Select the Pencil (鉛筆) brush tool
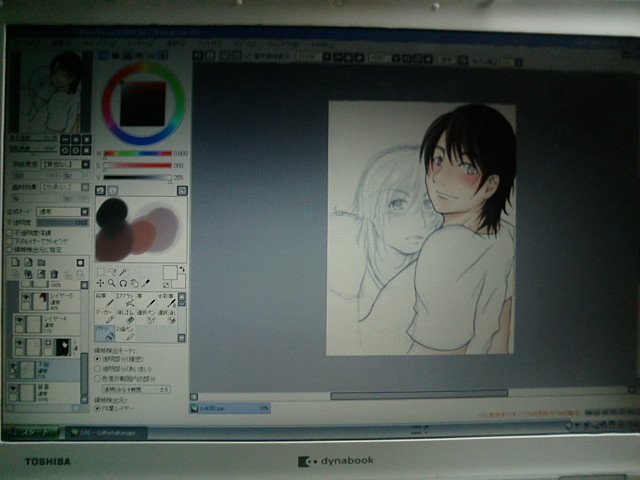 105,300
